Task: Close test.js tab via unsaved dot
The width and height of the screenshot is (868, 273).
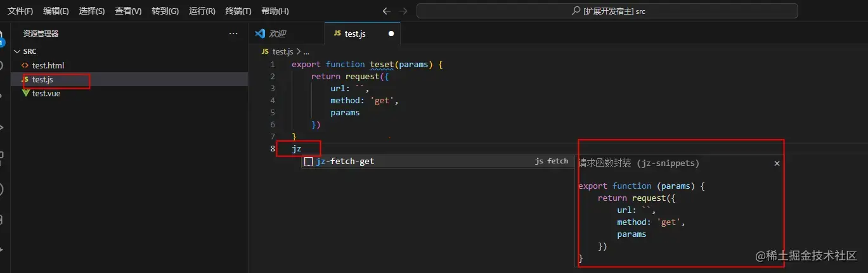Action: [x=391, y=34]
